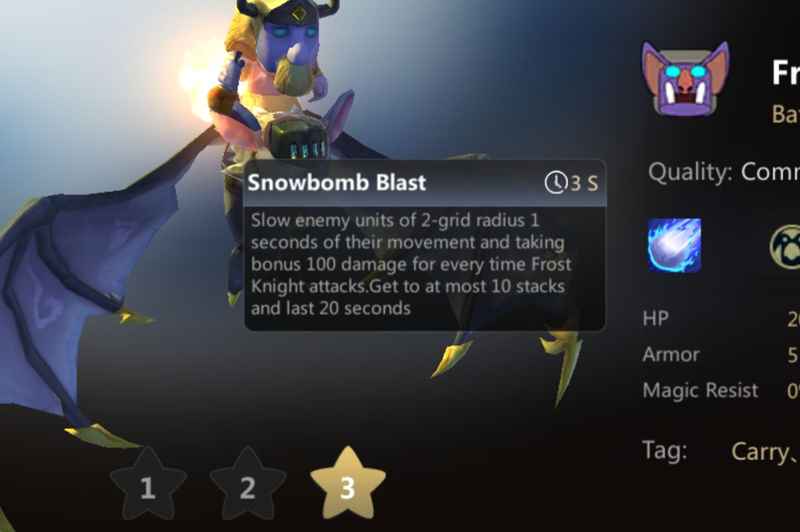Click the lantern device on mount's chest
Screen dimensions: 800x532
tap(299, 139)
